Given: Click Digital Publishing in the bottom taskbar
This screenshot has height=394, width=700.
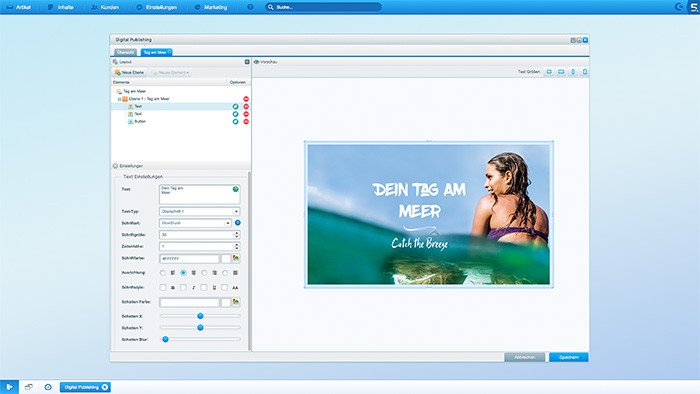Looking at the screenshot, I should tap(82, 387).
